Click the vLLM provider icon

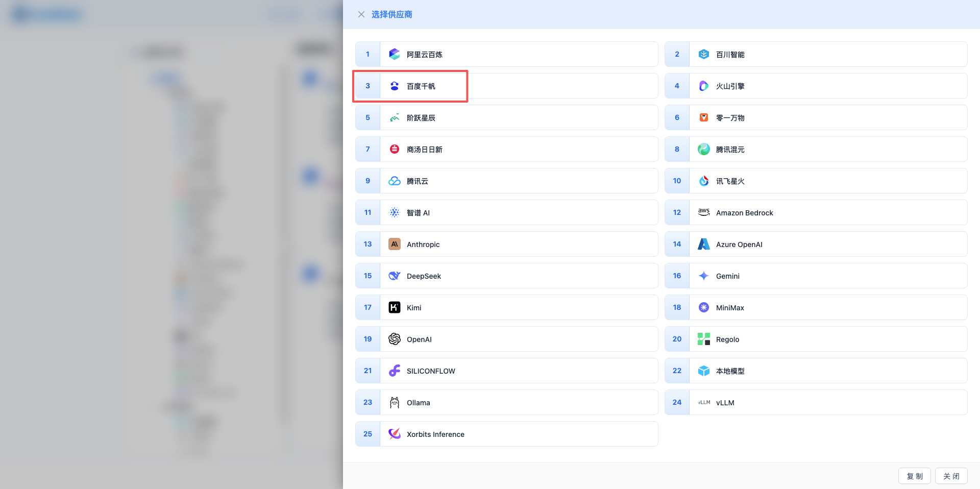703,402
